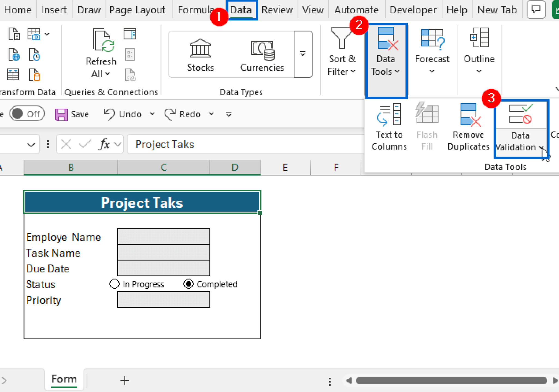
Task: Add a new sheet with the plus button
Action: [x=124, y=380]
